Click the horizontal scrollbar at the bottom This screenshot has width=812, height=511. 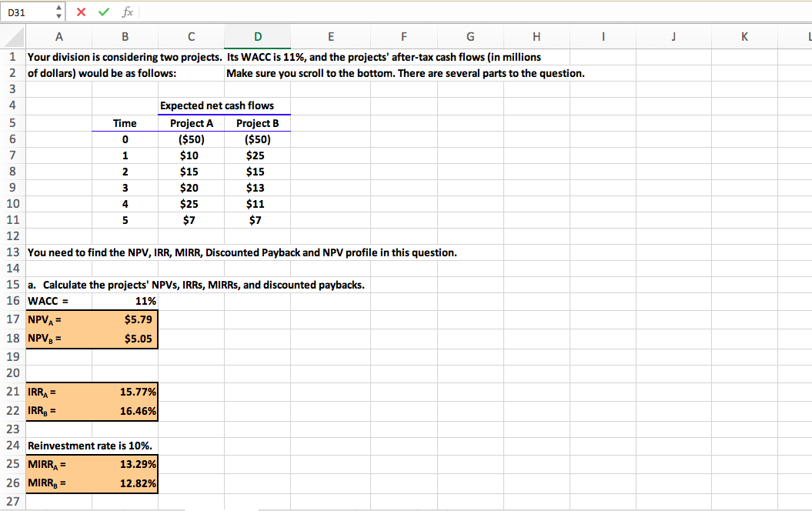[x=462, y=507]
